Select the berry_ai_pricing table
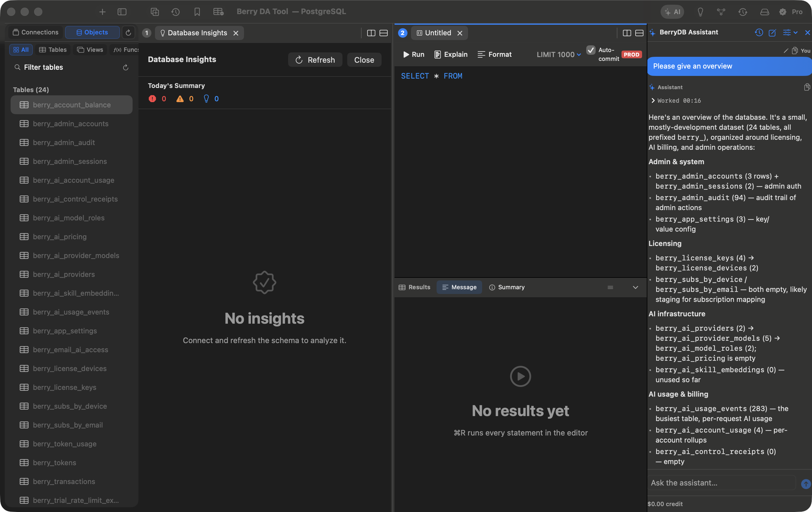812x512 pixels. point(71,237)
